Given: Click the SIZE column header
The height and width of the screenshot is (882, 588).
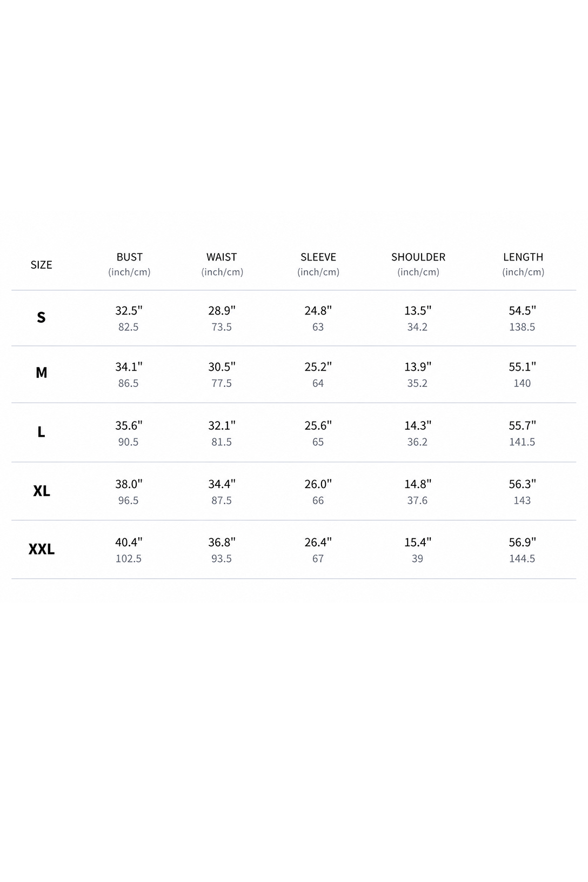Looking at the screenshot, I should [x=41, y=265].
